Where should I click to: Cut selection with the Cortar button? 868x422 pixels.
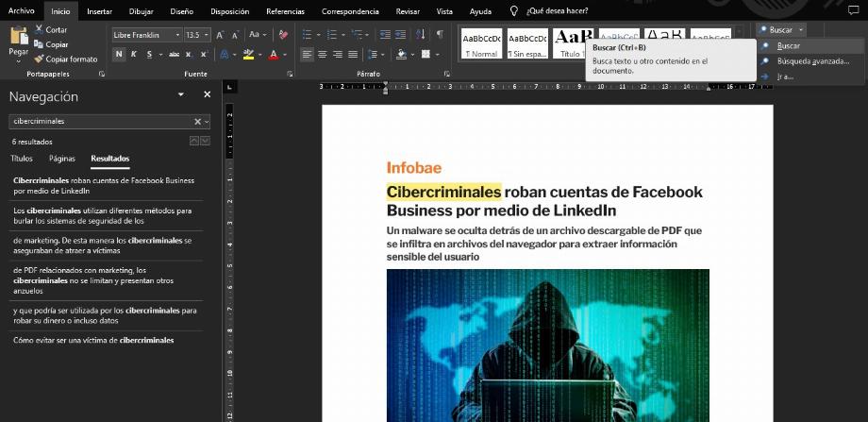click(x=50, y=29)
